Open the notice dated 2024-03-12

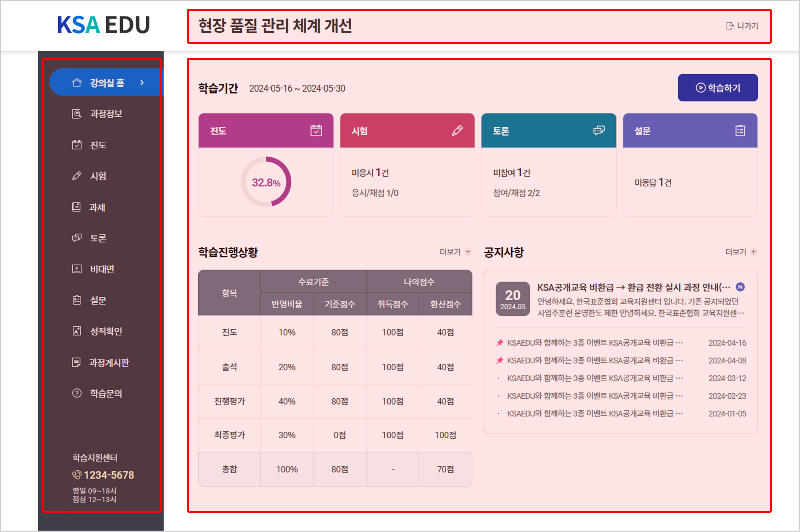click(621, 378)
